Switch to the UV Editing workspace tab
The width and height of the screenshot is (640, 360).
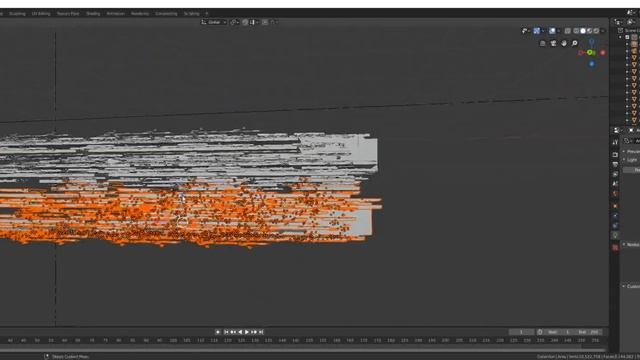(x=41, y=13)
